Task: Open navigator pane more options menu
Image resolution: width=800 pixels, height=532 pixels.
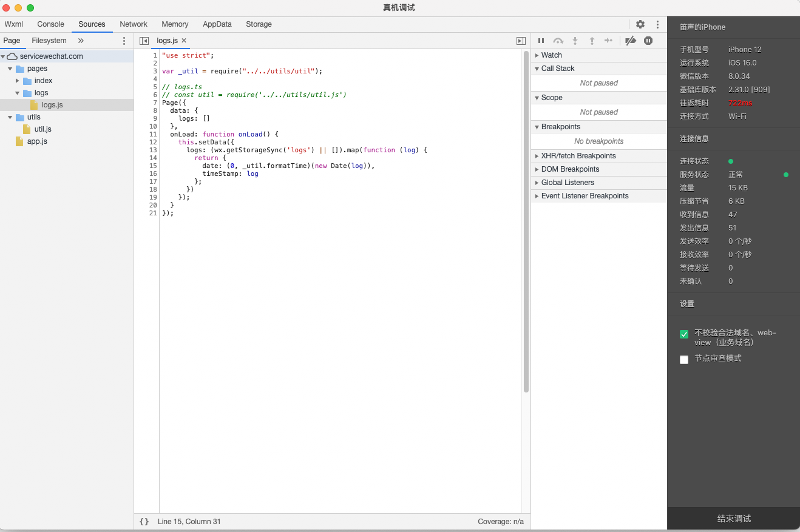Action: (x=124, y=41)
